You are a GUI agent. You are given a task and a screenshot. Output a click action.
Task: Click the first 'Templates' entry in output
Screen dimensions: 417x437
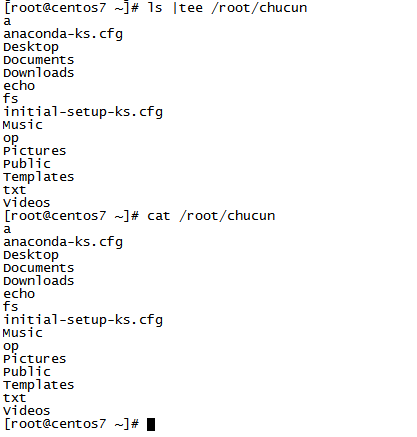[x=39, y=177]
